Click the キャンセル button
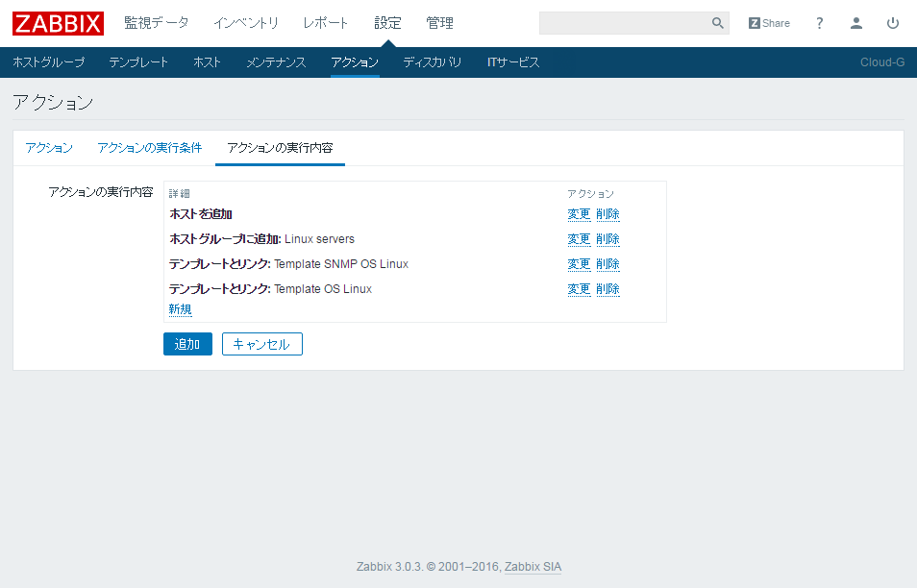 click(x=261, y=343)
